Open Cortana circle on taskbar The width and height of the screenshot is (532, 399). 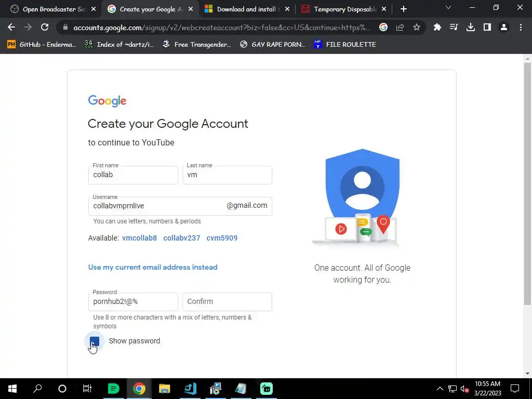pyautogui.click(x=62, y=389)
